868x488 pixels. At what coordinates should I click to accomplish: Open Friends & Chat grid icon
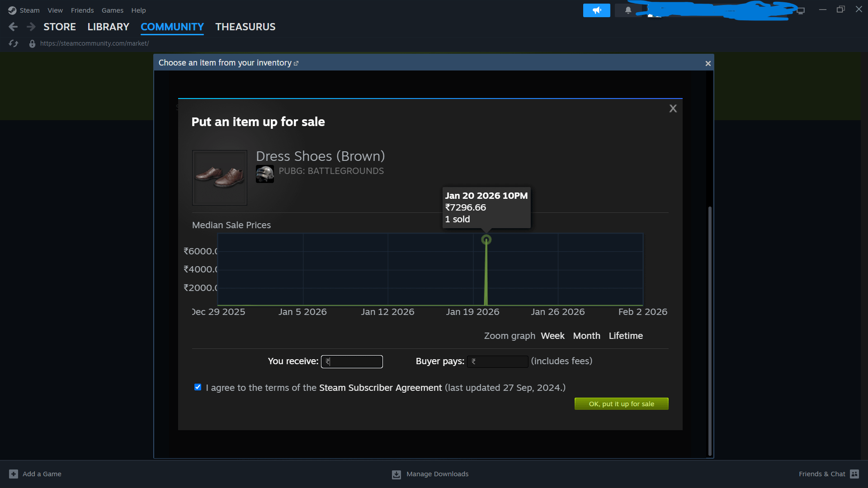854,474
